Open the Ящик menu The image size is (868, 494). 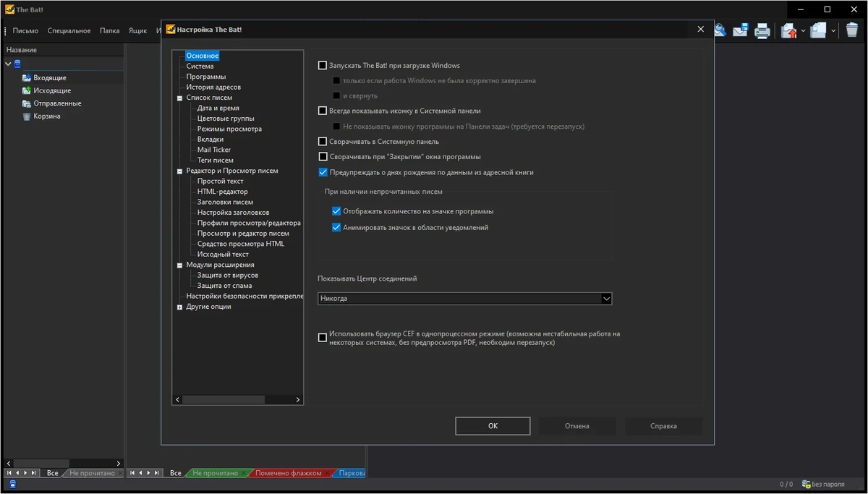pos(137,30)
